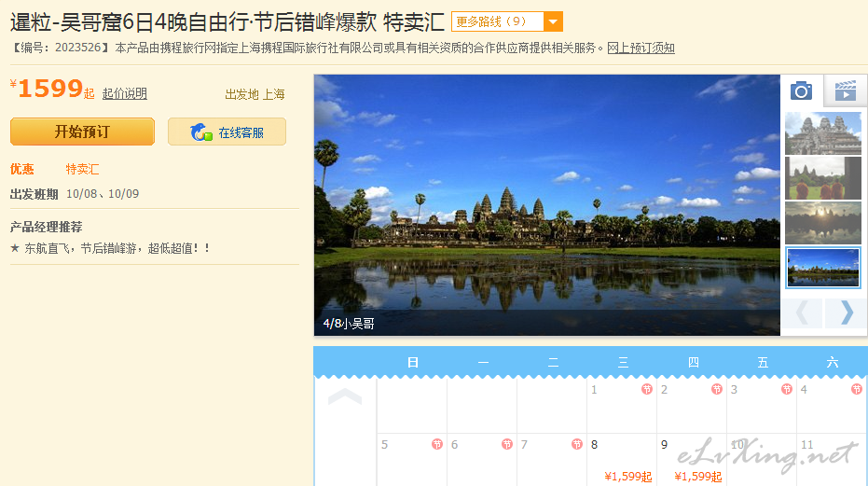Click the holiday 节 badge on date 6

507,444
